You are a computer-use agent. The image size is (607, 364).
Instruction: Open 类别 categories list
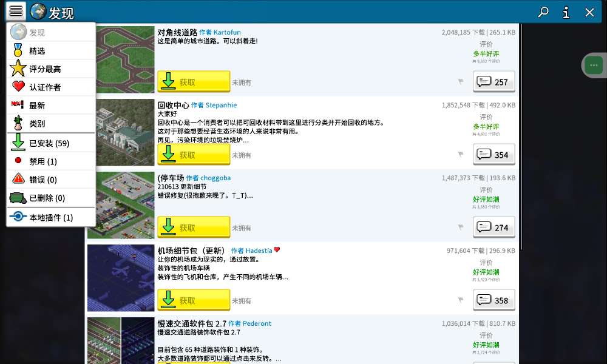coord(51,123)
